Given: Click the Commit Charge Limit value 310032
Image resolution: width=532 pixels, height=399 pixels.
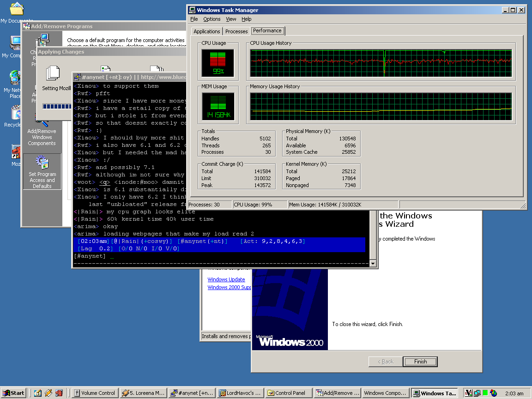Looking at the screenshot, I should pos(263,178).
